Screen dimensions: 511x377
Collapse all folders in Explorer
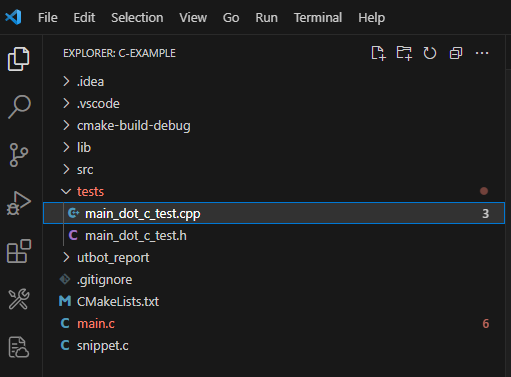[x=456, y=53]
